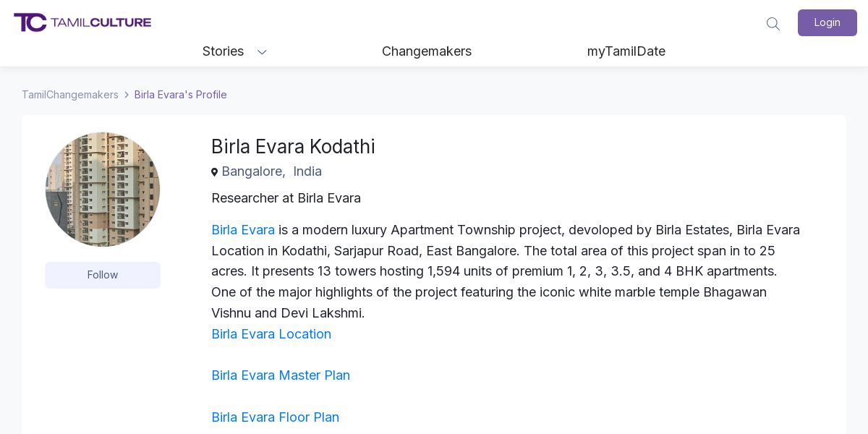868x434 pixels.
Task: Click the Researcher at Birla Evara headline
Action: coord(286,198)
